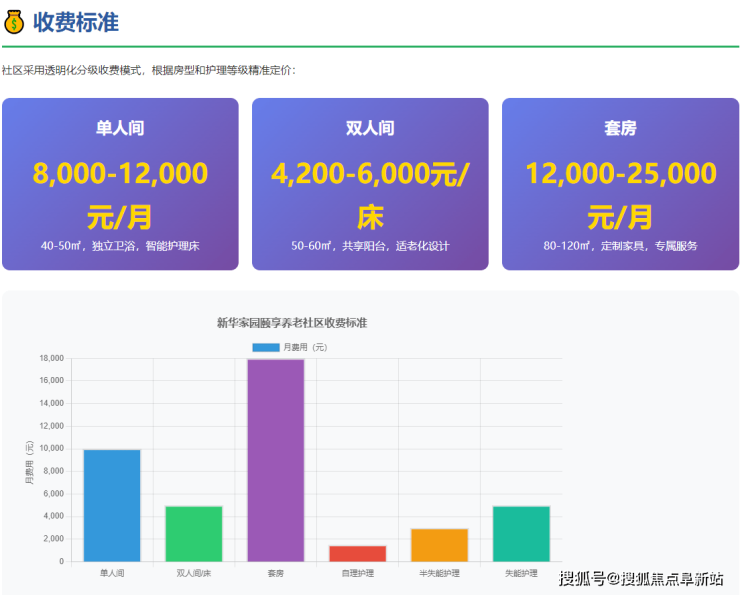Click the 月费用（元）legend label
740x595 pixels.
[305, 347]
